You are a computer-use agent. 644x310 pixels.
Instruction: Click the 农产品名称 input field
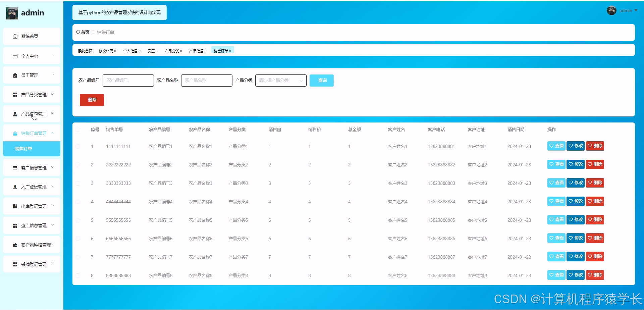[207, 81]
